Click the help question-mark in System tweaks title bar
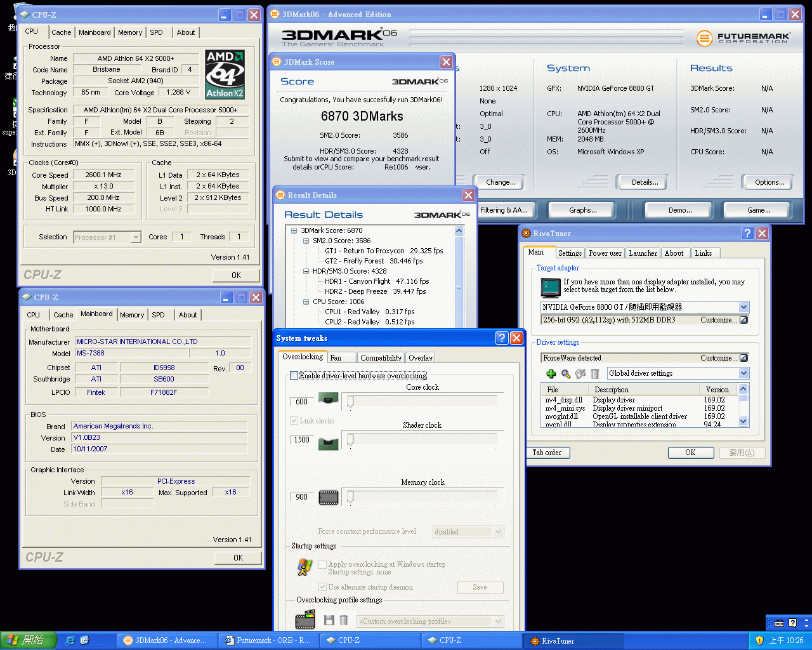Viewport: 812px width, 650px height. pyautogui.click(x=502, y=338)
